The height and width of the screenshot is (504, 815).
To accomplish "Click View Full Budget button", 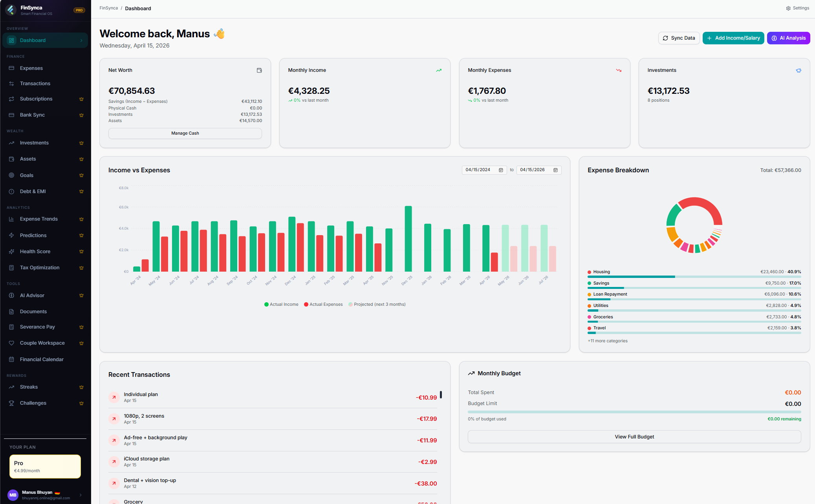I will (634, 437).
